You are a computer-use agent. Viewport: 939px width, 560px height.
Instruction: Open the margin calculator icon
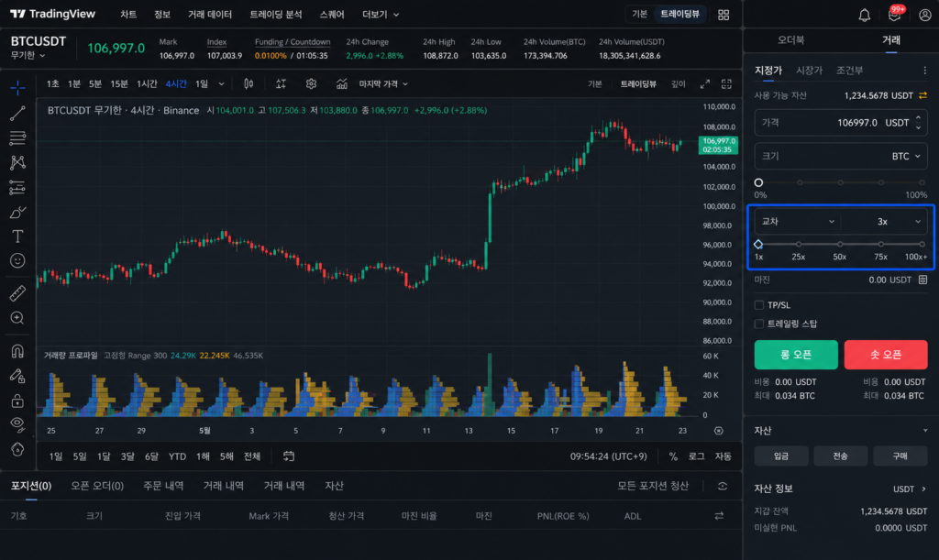click(x=922, y=280)
